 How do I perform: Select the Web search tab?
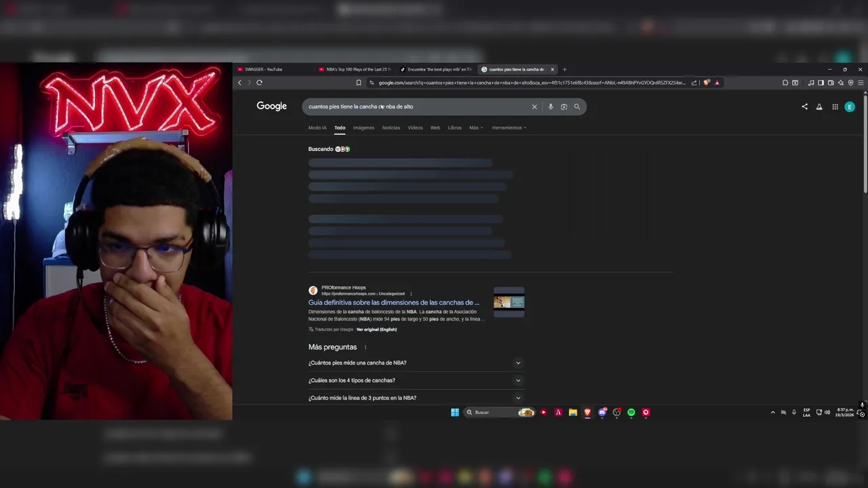point(435,127)
